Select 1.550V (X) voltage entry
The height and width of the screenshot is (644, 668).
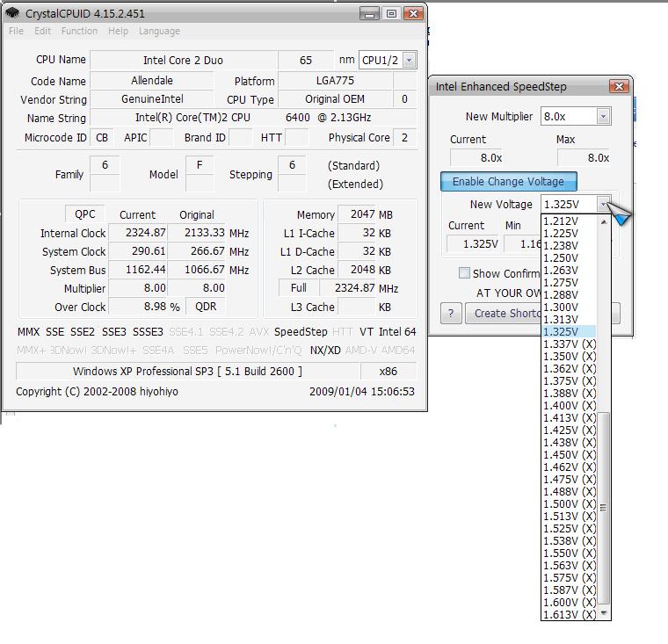point(569,554)
